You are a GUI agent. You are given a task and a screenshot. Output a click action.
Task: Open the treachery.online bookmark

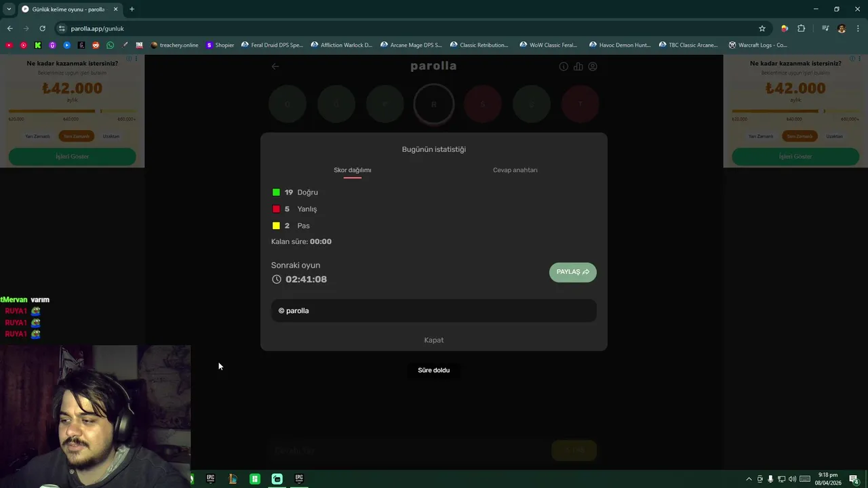pyautogui.click(x=174, y=45)
